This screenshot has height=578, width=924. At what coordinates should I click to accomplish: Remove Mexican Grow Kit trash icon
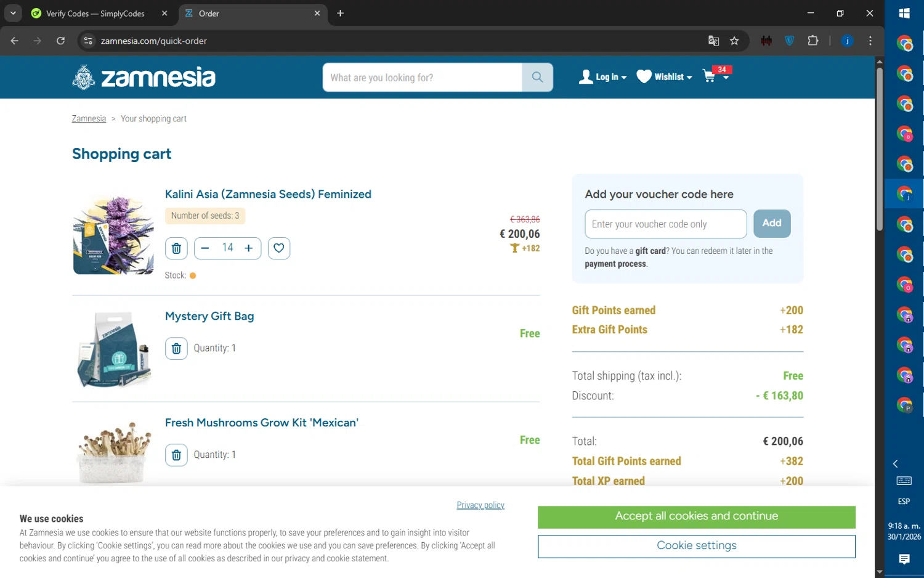coord(176,455)
